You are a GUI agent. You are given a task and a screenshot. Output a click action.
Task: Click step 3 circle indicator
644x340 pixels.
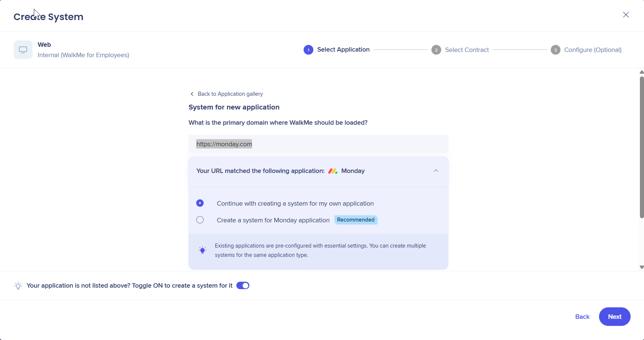[x=555, y=50]
